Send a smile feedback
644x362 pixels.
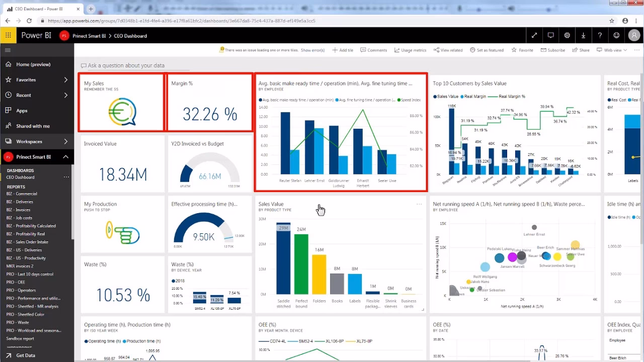[616, 35]
